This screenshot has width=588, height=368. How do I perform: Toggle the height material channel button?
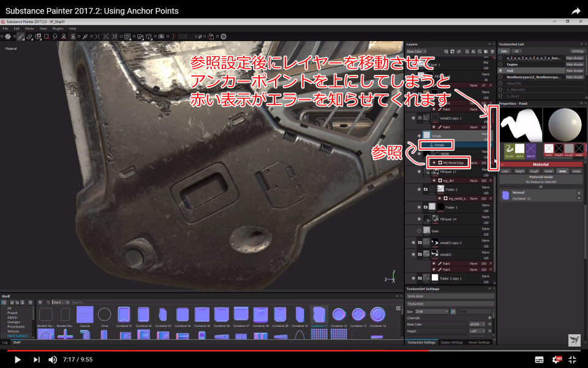tap(520, 171)
